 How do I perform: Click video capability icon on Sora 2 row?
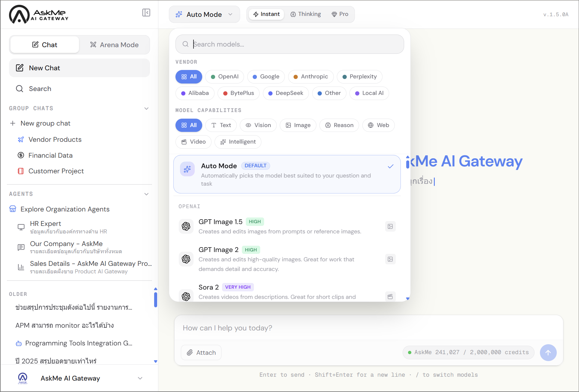390,297
